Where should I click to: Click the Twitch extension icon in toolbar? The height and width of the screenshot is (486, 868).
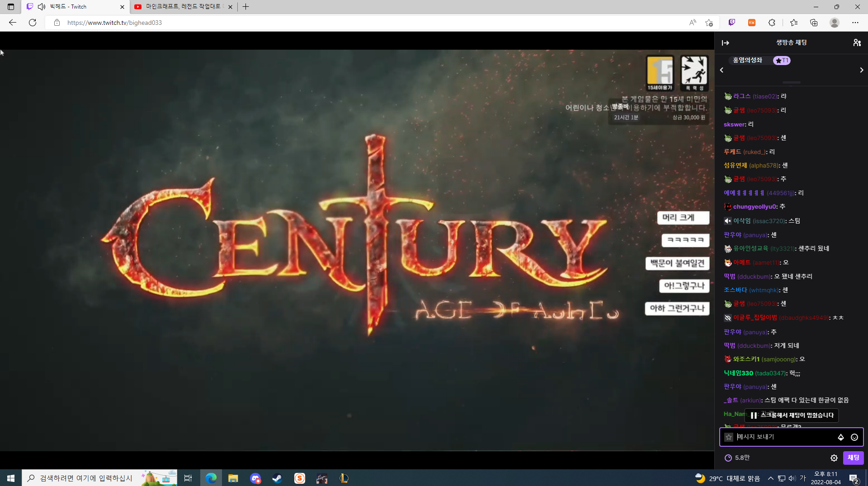731,23
